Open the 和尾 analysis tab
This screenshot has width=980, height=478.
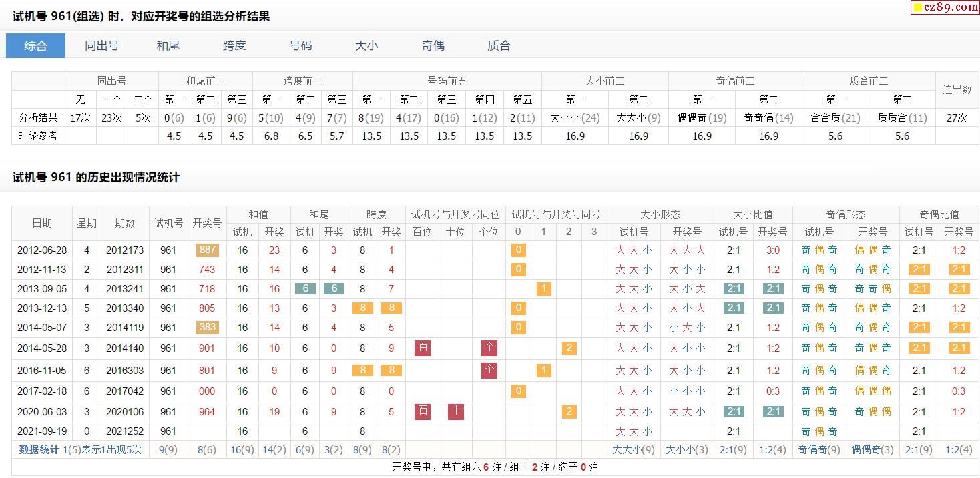pyautogui.click(x=168, y=45)
